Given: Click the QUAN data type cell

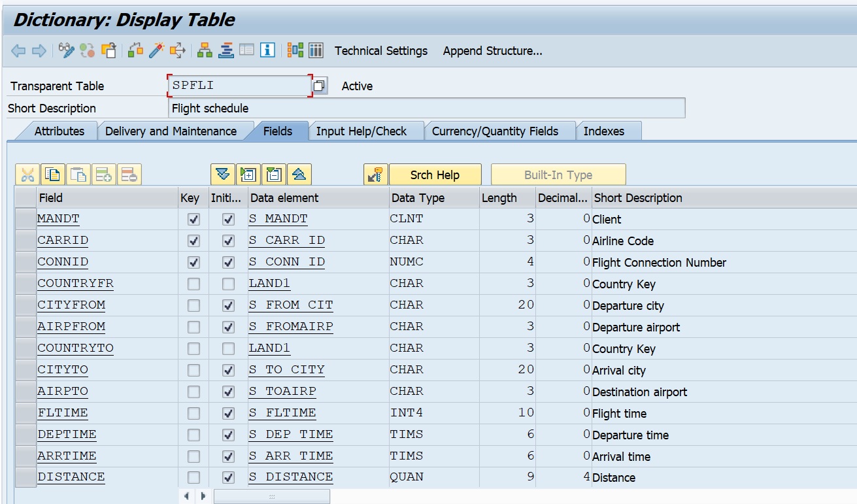Looking at the screenshot, I should 434,477.
